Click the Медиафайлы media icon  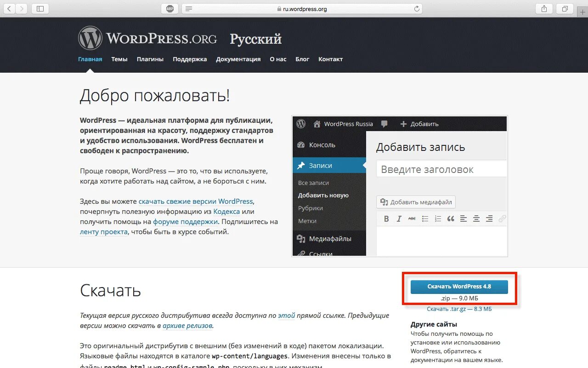(301, 239)
